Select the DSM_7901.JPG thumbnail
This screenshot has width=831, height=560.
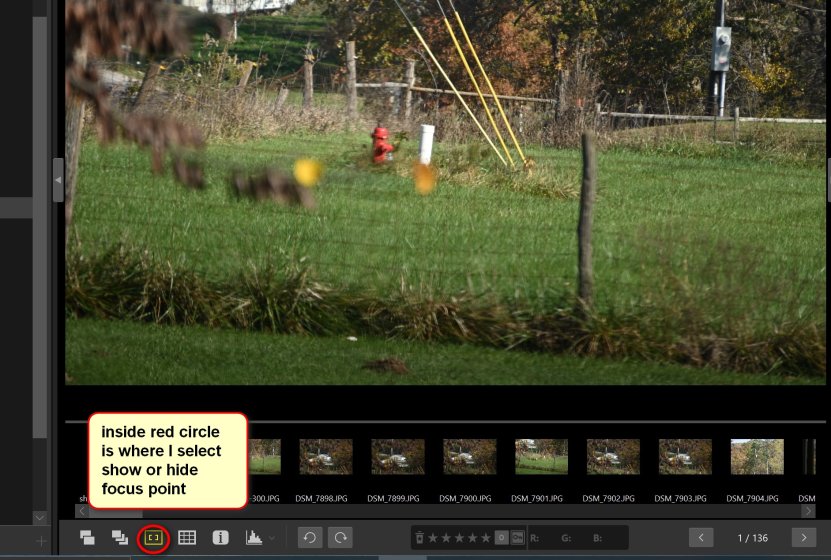(542, 456)
